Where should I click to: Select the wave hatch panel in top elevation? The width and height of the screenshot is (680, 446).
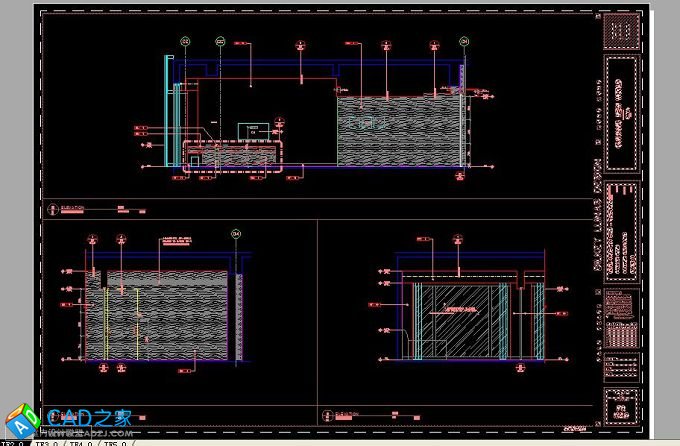[398, 130]
